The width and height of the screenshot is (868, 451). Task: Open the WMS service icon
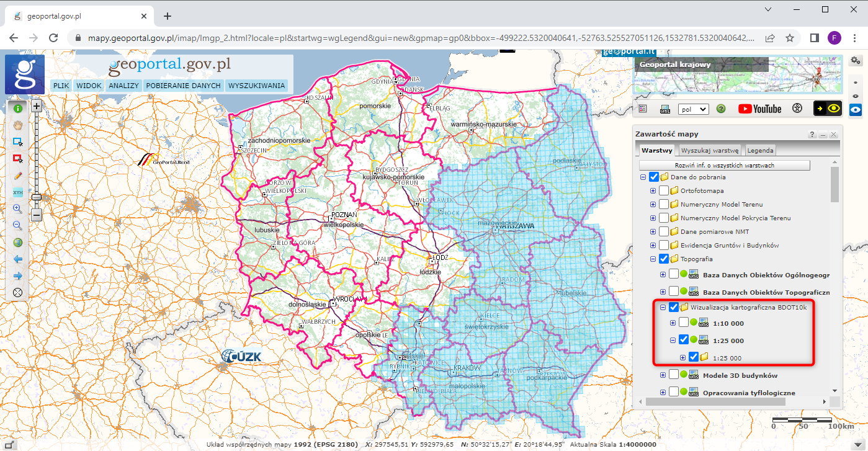click(x=666, y=109)
